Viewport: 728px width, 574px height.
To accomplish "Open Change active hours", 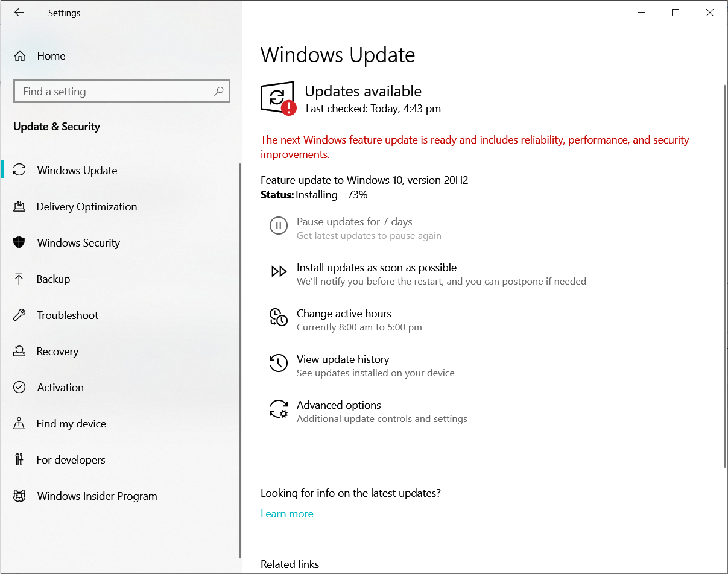I will click(x=344, y=314).
